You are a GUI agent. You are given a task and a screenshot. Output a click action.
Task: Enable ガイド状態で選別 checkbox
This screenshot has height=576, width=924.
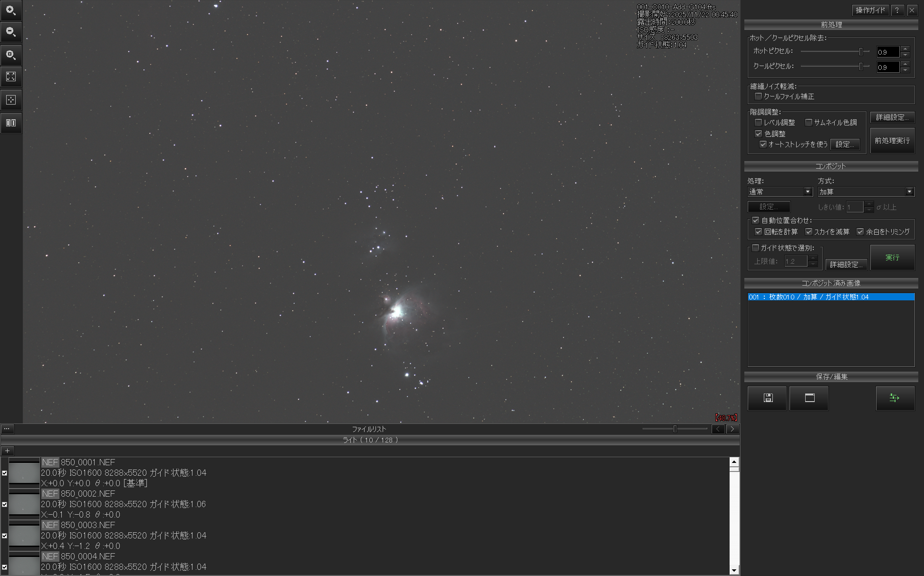click(755, 248)
